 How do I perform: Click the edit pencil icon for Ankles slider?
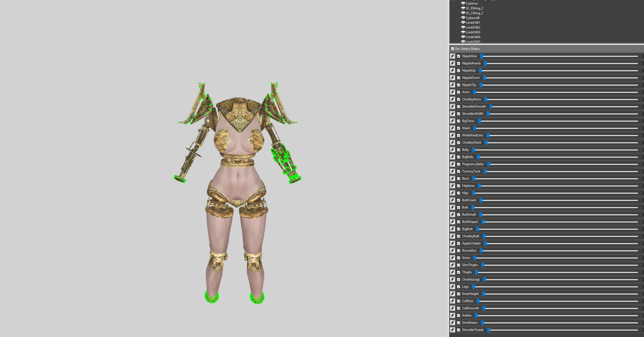[x=452, y=316]
